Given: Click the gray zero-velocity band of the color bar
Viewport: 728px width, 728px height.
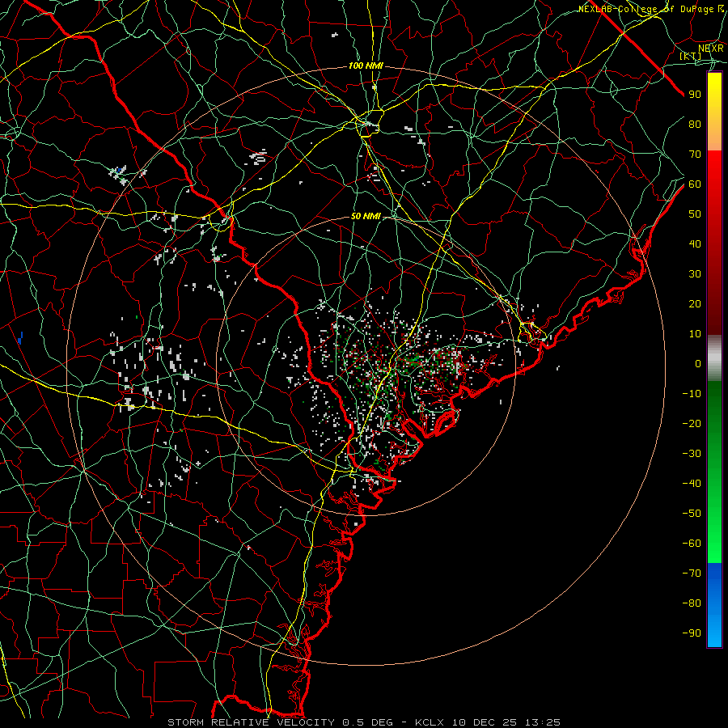Looking at the screenshot, I should click(714, 358).
